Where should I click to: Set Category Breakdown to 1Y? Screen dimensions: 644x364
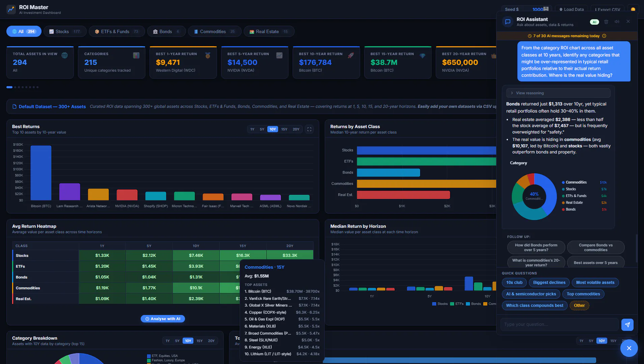point(168,341)
